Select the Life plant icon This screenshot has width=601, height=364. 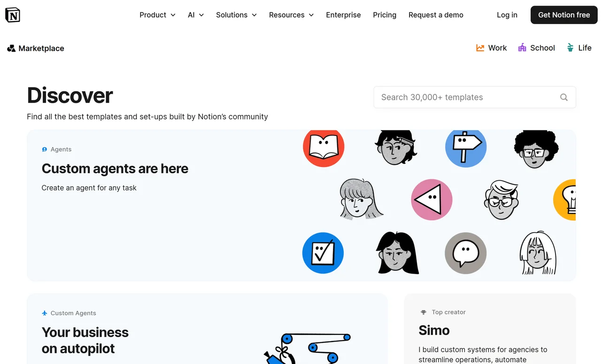(570, 47)
